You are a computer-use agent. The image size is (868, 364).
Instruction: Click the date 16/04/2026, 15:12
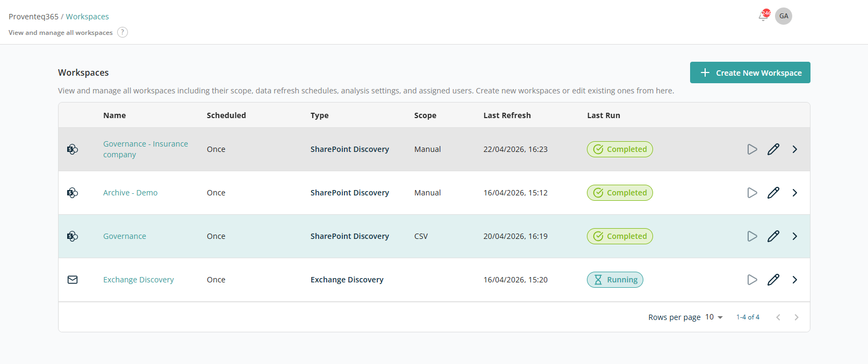pos(515,193)
